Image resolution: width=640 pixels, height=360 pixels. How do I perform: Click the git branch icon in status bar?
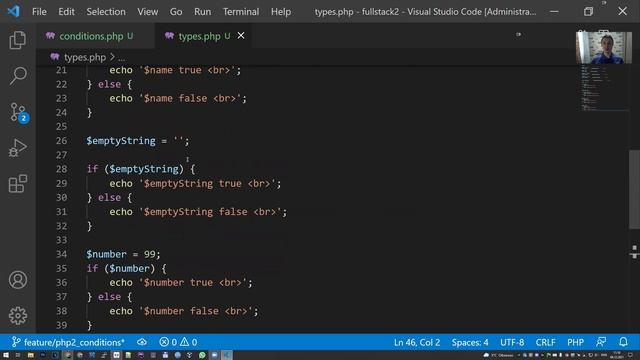pos(16,342)
